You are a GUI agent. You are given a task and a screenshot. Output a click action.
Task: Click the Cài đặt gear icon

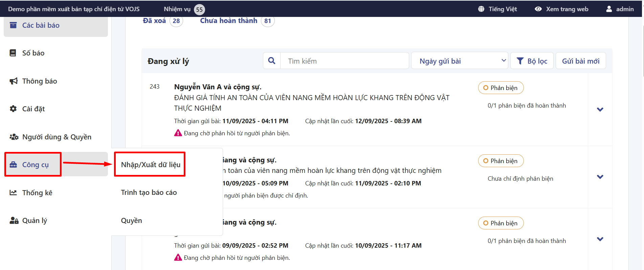pos(13,109)
